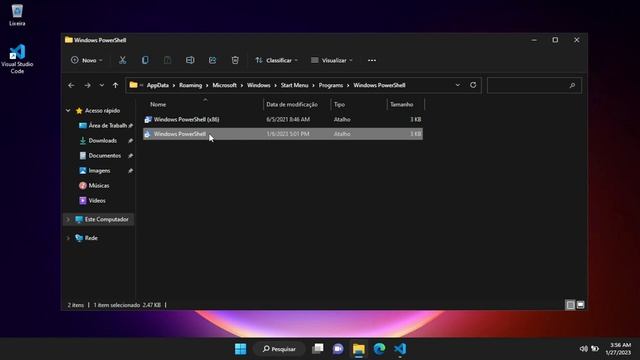Click the Delete trash icon
Viewport: 640px width, 360px height.
pyautogui.click(x=235, y=60)
